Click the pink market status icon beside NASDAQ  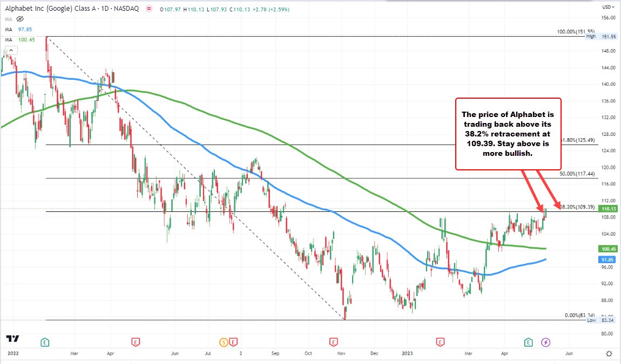click(x=149, y=9)
